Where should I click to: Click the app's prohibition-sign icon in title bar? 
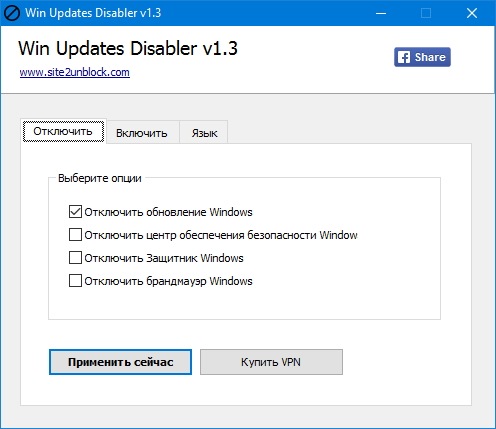pyautogui.click(x=12, y=13)
